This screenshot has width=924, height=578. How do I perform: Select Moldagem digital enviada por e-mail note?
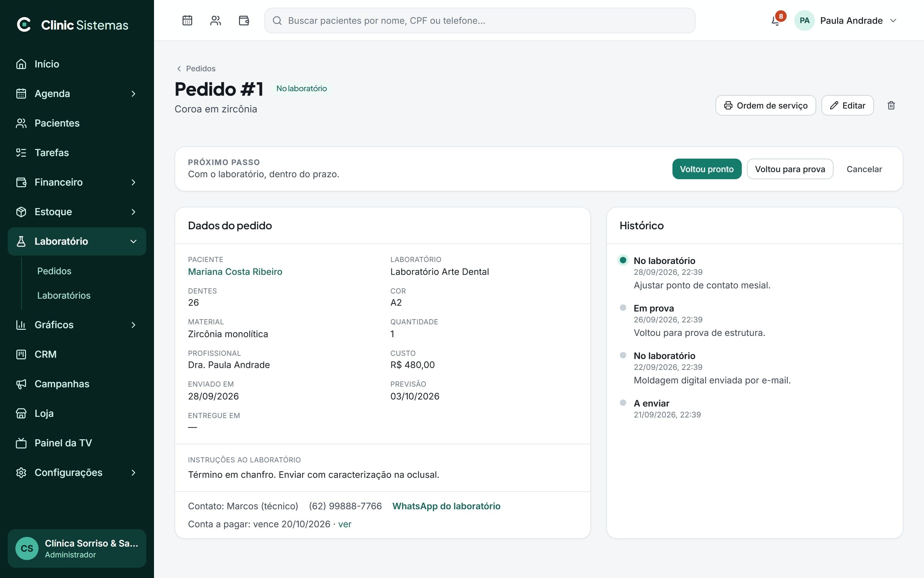(712, 381)
